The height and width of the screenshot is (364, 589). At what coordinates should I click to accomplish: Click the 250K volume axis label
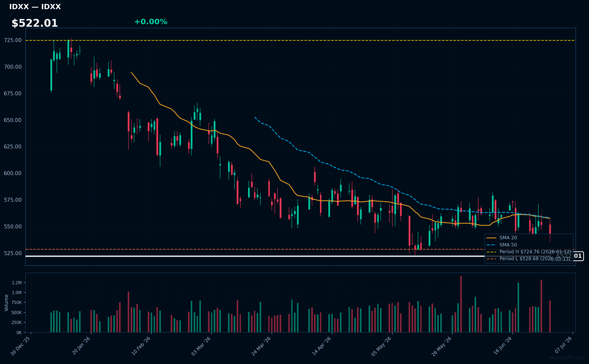pyautogui.click(x=17, y=322)
